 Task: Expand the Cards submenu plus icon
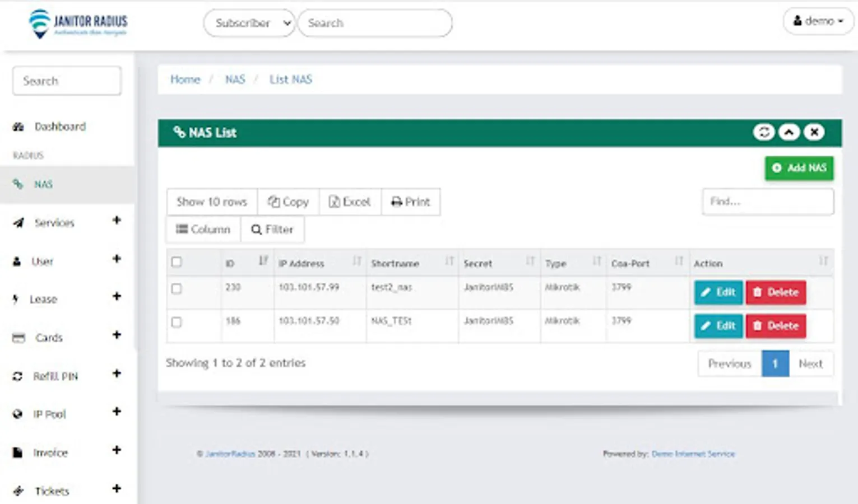pos(117,335)
